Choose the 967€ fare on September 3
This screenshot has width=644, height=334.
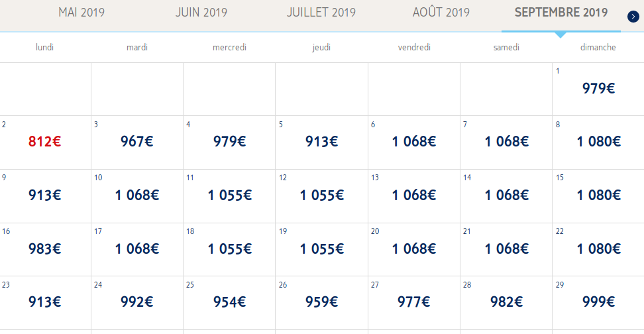click(137, 141)
